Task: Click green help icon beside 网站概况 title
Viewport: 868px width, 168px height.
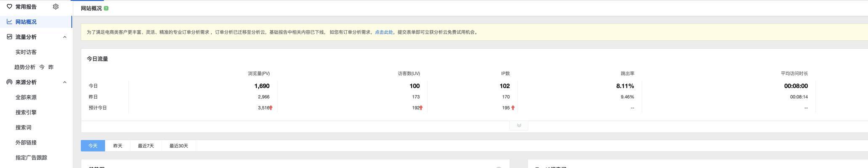Action: pyautogui.click(x=106, y=8)
